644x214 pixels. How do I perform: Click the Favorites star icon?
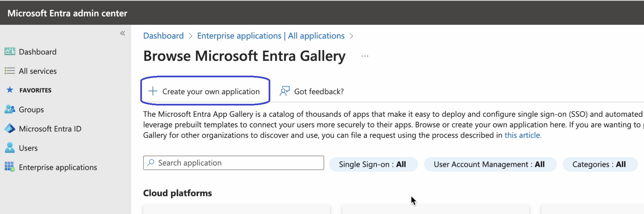(10, 90)
